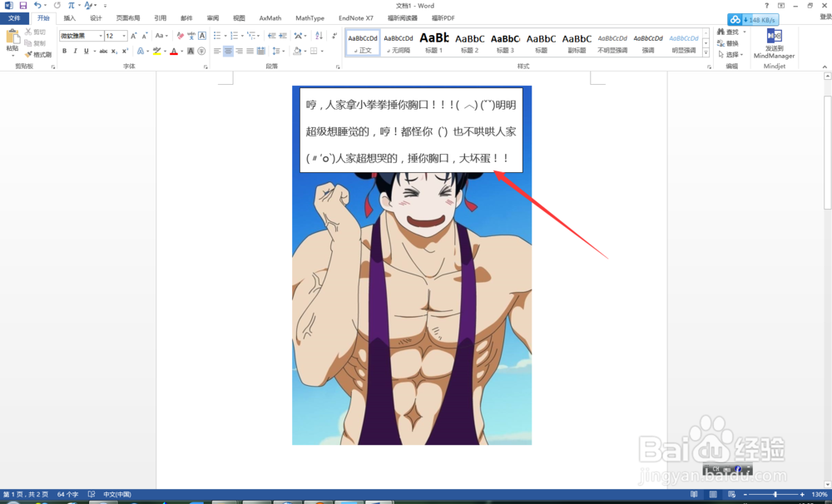Open the File (文件) tab
This screenshot has width=832, height=504.
coord(14,18)
